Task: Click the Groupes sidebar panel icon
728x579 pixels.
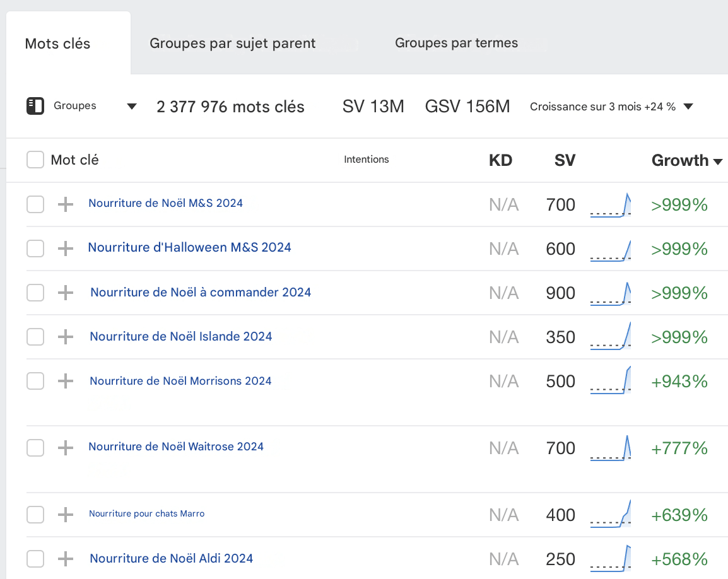Action: point(35,106)
